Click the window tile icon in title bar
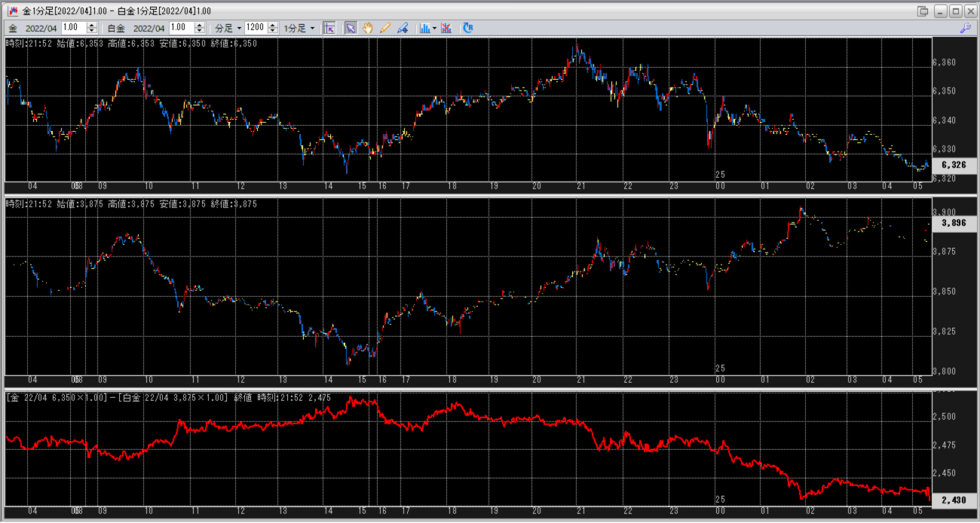Image resolution: width=980 pixels, height=523 pixels. click(x=923, y=11)
